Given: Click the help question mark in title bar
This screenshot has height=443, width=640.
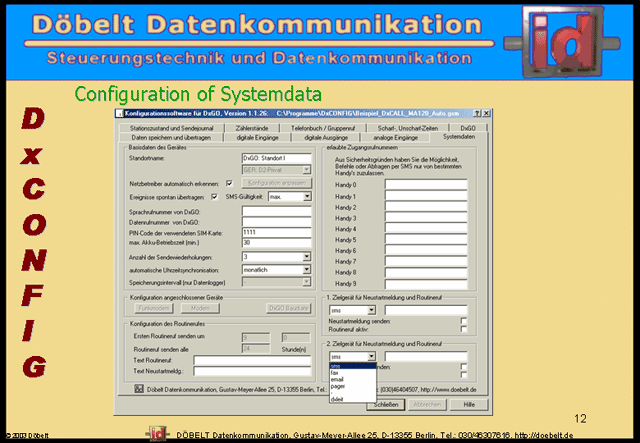Looking at the screenshot, I should (x=477, y=113).
